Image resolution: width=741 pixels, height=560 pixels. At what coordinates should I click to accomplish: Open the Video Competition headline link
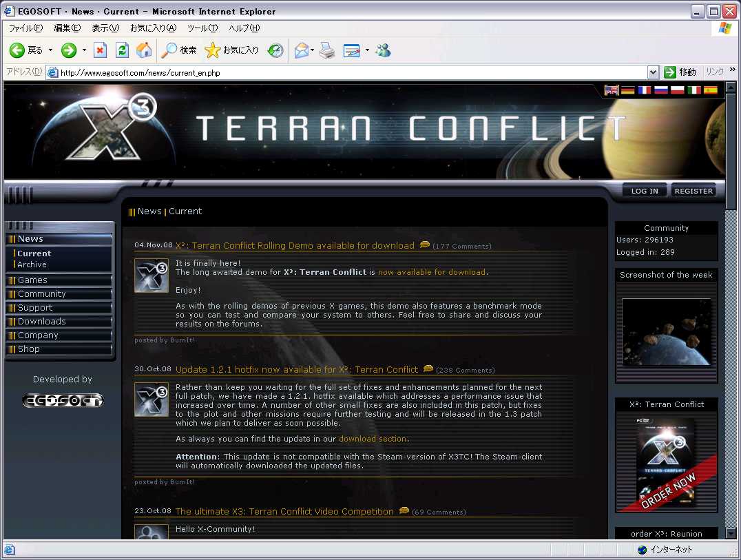(x=284, y=511)
